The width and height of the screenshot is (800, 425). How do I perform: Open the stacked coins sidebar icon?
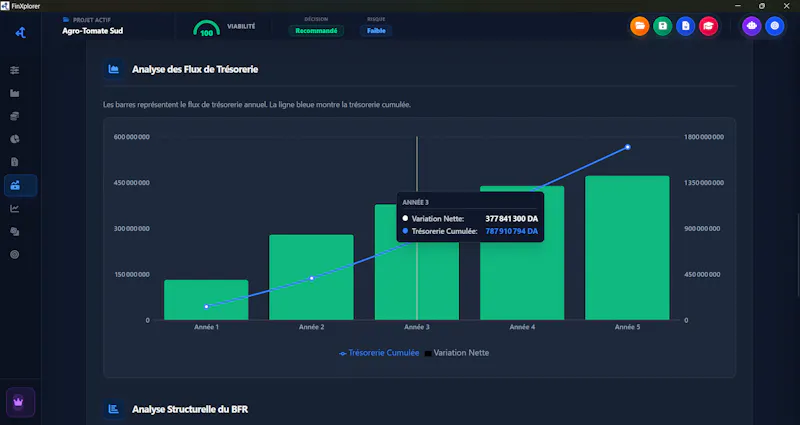coord(15,116)
